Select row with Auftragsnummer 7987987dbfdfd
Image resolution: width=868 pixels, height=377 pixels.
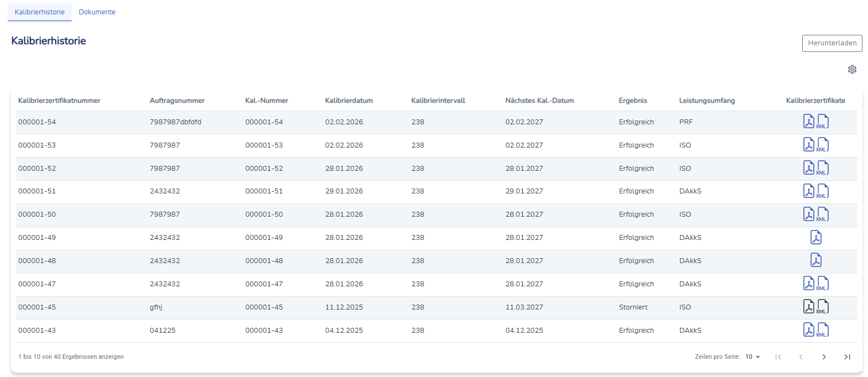[175, 122]
